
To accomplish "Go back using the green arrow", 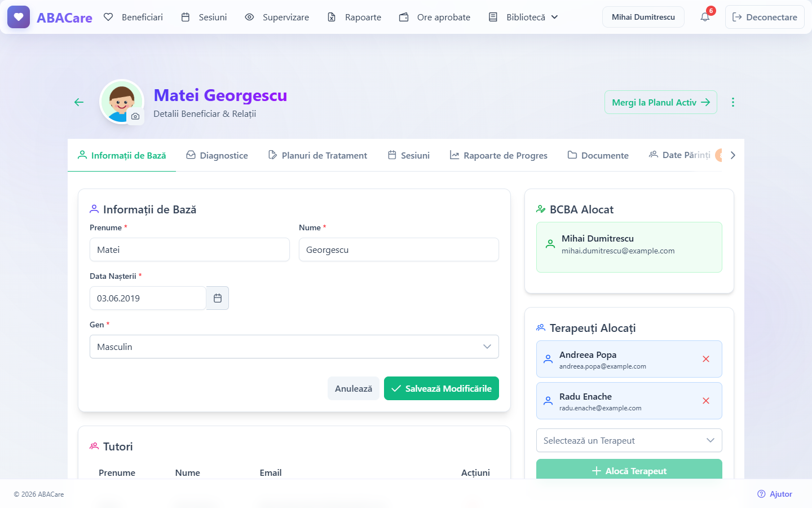I will click(x=79, y=102).
